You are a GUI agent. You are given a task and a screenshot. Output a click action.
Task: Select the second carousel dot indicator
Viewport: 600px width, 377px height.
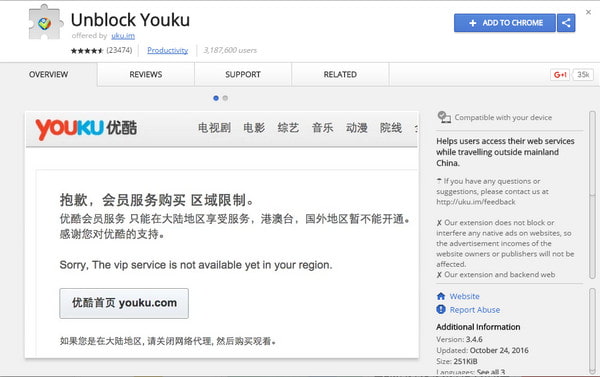(225, 98)
